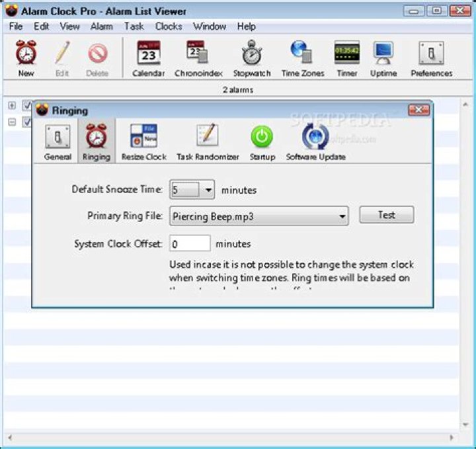Close the Alarm Clock Pro window
Image resolution: width=476 pixels, height=449 pixels.
(x=460, y=11)
